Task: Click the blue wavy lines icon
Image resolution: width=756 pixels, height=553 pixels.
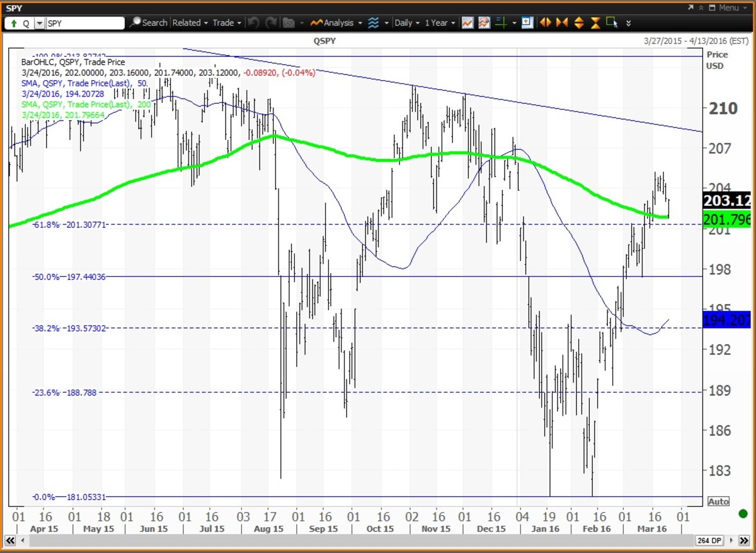Action: [x=374, y=23]
